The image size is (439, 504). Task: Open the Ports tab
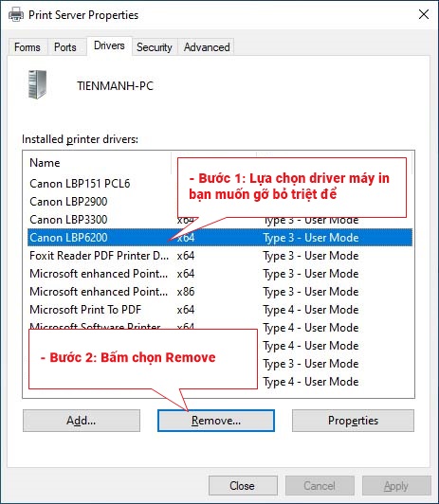click(65, 47)
